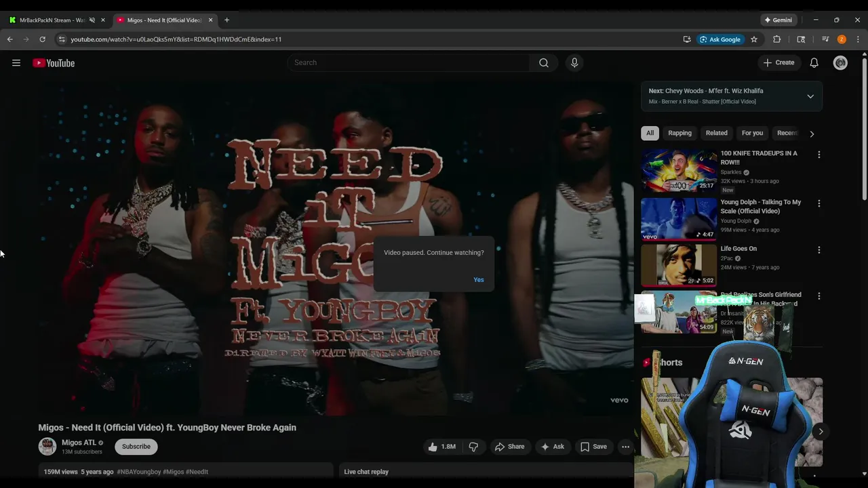The width and height of the screenshot is (868, 488).
Task: Open 2Pac Life Goes On thumbnail
Action: (x=679, y=266)
